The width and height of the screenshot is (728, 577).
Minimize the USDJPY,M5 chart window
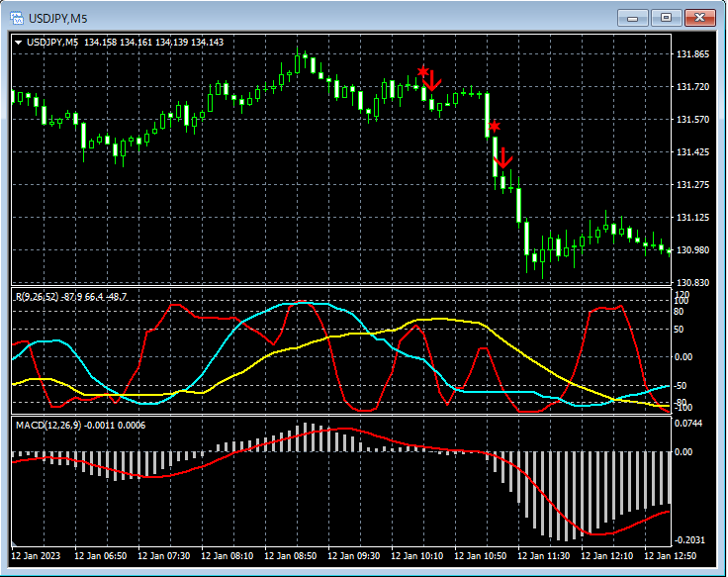[632, 18]
